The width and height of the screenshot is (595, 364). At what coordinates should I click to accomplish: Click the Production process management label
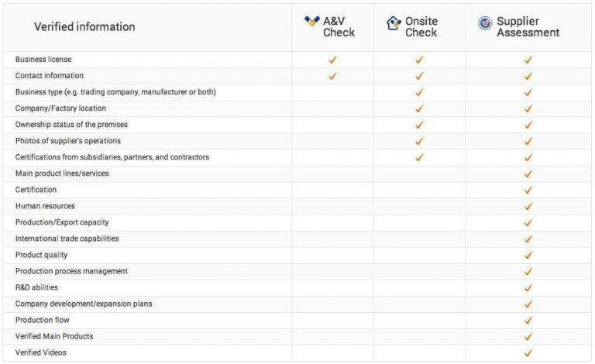click(x=71, y=271)
